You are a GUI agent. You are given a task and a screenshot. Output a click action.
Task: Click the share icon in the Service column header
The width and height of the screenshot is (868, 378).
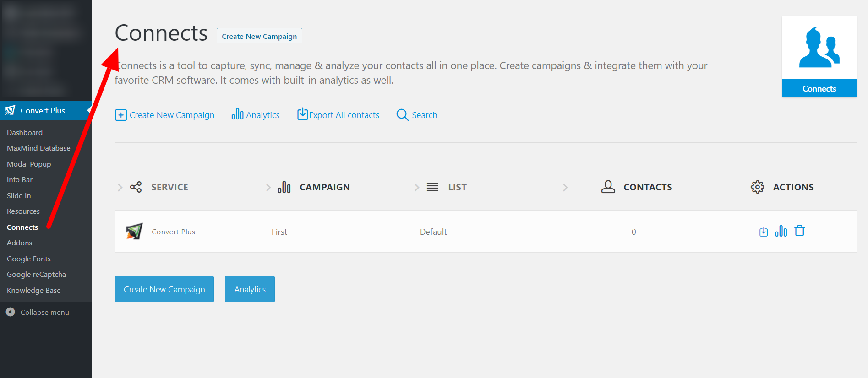[136, 187]
